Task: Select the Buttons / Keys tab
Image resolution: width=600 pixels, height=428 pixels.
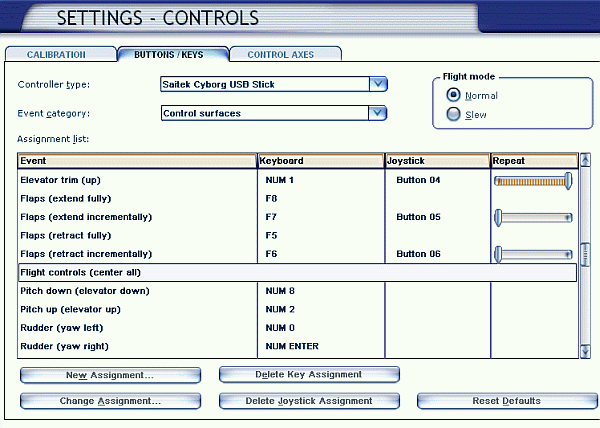Action: [x=173, y=54]
